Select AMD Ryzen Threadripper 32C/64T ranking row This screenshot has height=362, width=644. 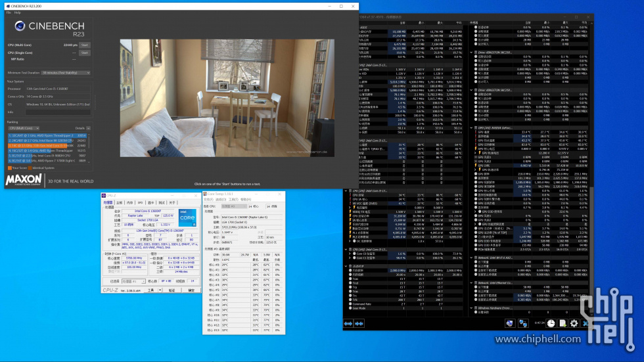[47, 135]
